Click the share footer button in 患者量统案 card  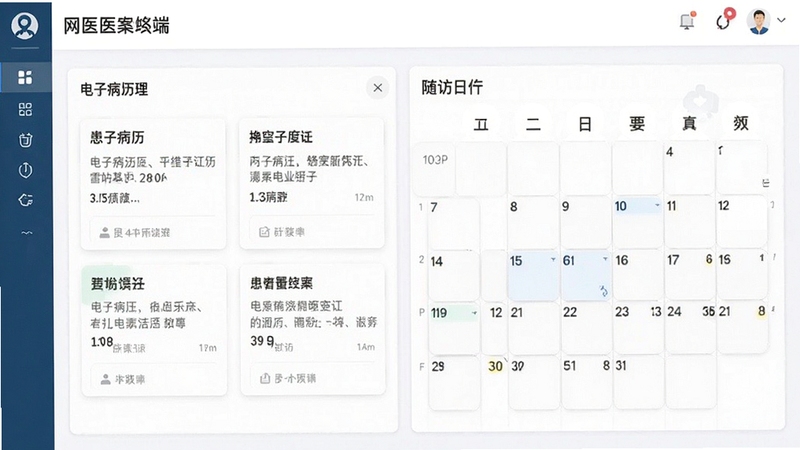312,378
